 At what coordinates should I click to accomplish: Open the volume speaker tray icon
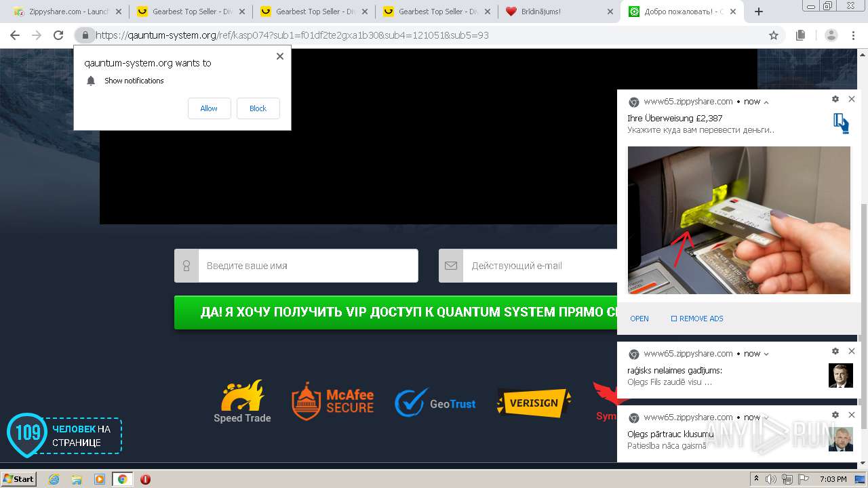(771, 479)
